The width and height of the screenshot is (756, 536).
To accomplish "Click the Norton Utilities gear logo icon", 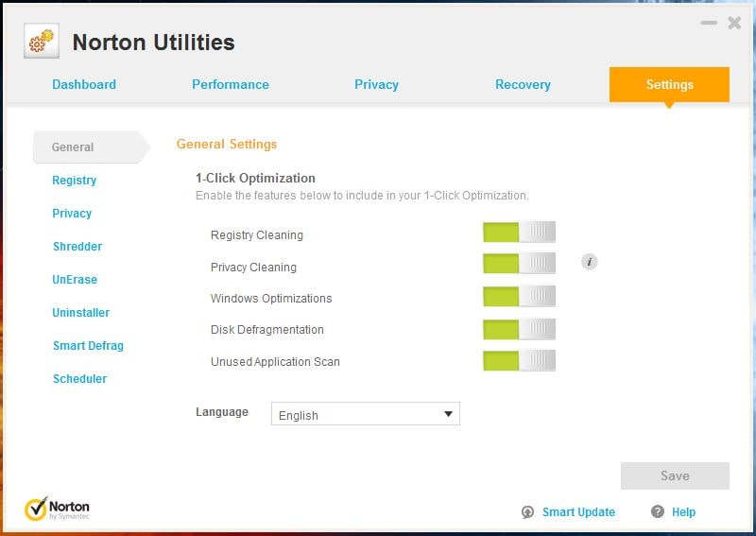I will click(x=41, y=42).
